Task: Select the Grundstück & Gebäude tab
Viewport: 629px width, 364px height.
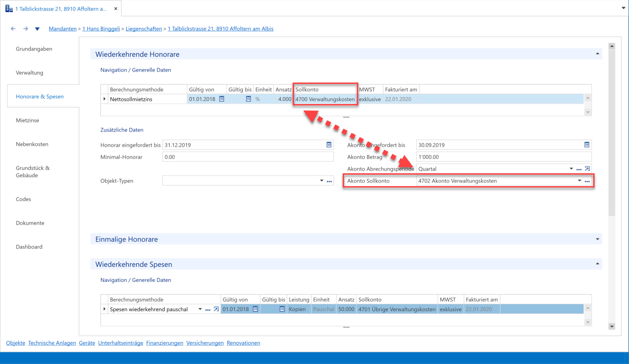Action: pos(33,171)
